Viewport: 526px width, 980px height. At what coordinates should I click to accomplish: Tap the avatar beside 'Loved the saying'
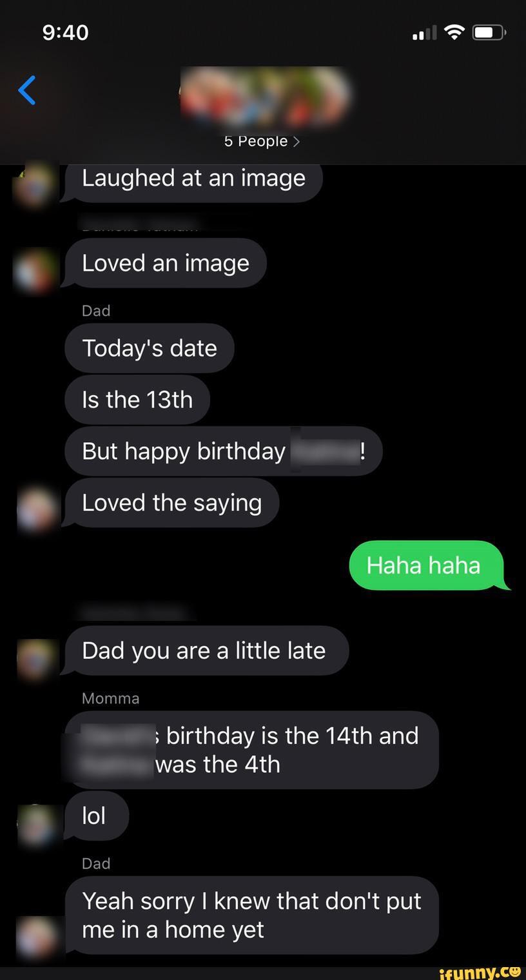(37, 509)
